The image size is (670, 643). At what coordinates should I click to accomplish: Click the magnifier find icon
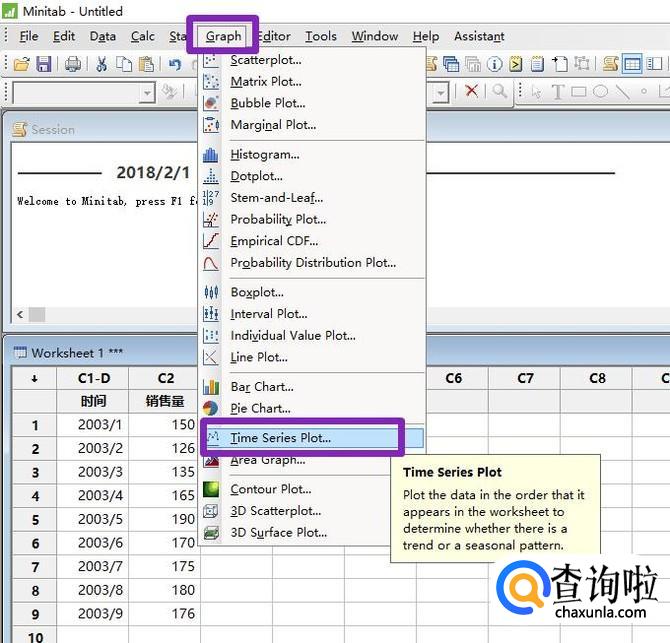pos(499,91)
